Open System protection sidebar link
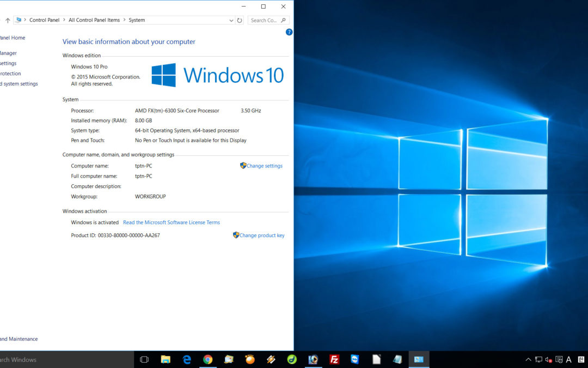 [x=10, y=73]
